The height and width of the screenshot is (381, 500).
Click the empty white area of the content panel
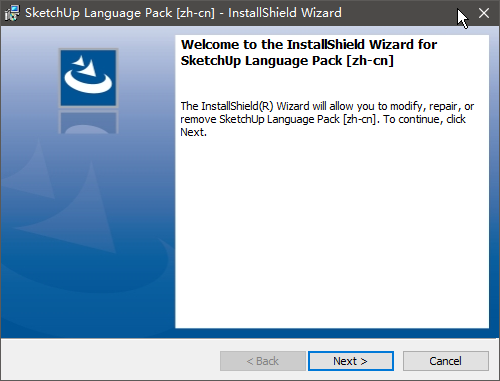(332, 233)
